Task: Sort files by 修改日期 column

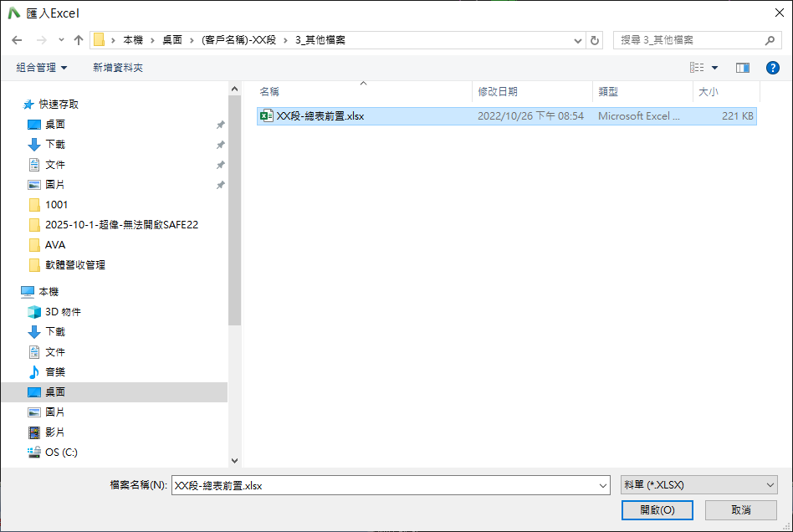Action: (498, 91)
